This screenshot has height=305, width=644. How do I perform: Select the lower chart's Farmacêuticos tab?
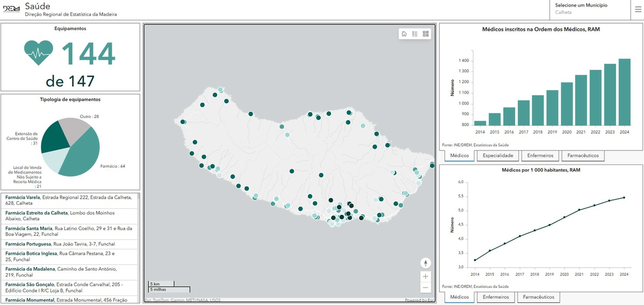click(x=538, y=297)
